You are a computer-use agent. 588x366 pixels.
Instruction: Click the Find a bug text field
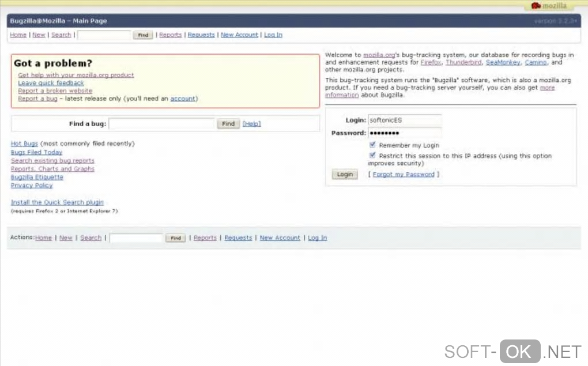161,124
